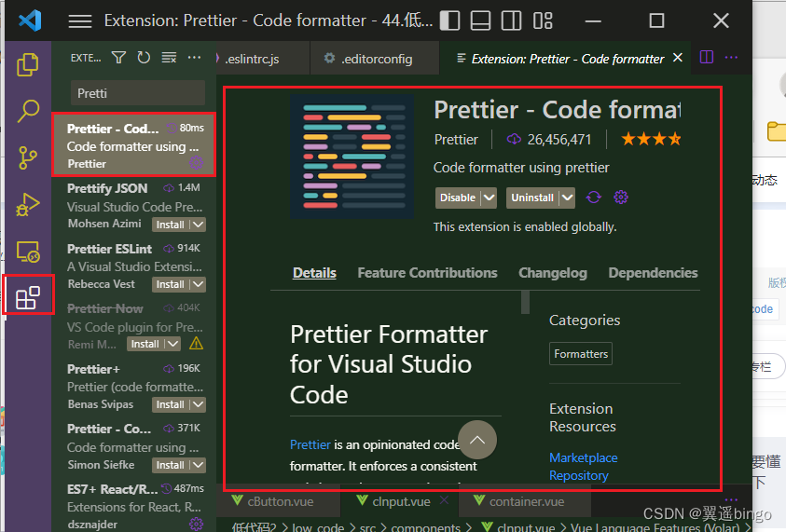Open the Dependencies tab
786x532 pixels.
(653, 273)
